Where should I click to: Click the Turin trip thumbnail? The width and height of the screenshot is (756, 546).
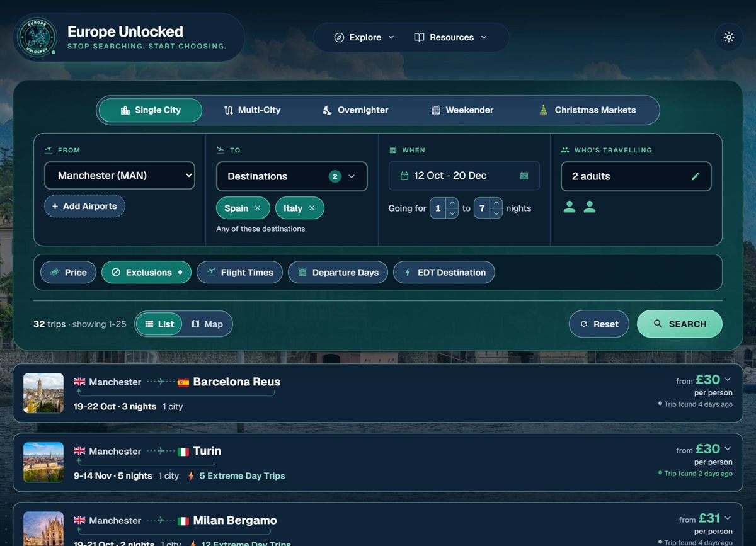43,462
